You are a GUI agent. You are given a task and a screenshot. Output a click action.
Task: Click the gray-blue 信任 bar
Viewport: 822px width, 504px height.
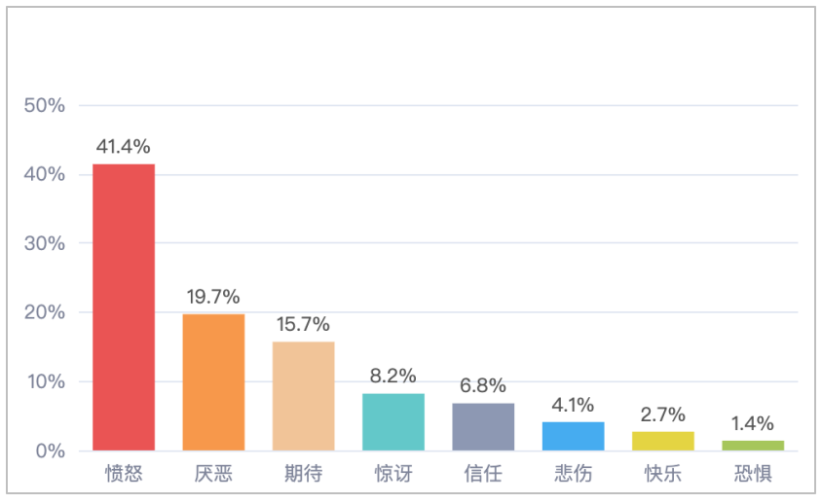point(483,427)
